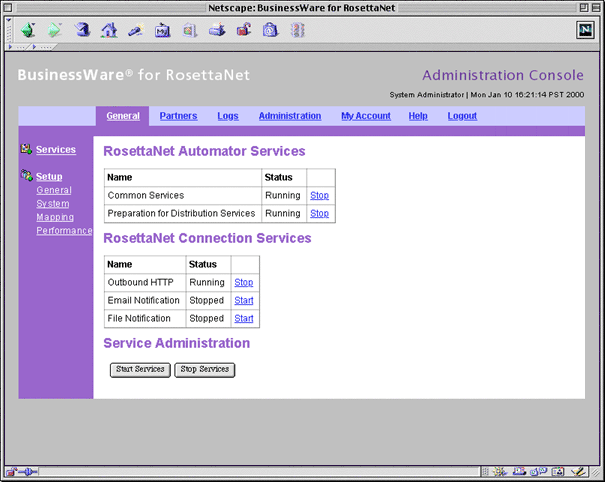Image resolution: width=605 pixels, height=482 pixels.
Task: Open Navigator from the component bar
Action: tap(499, 472)
